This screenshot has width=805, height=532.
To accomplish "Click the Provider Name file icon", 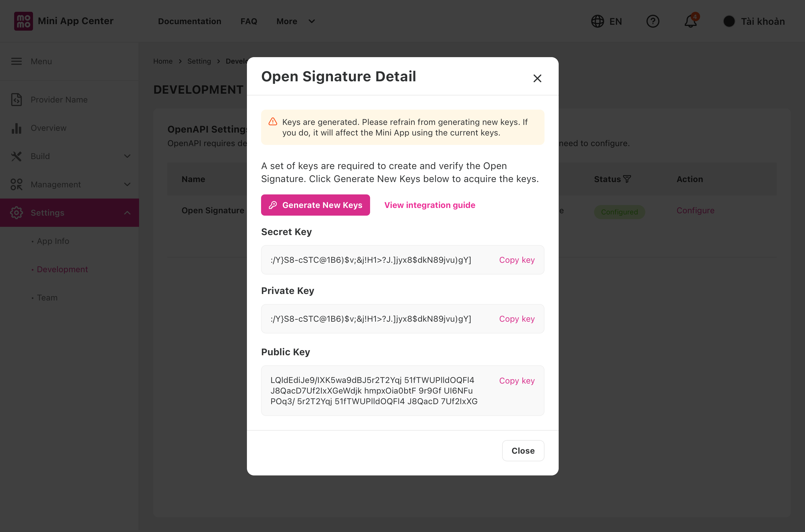I will (16, 99).
